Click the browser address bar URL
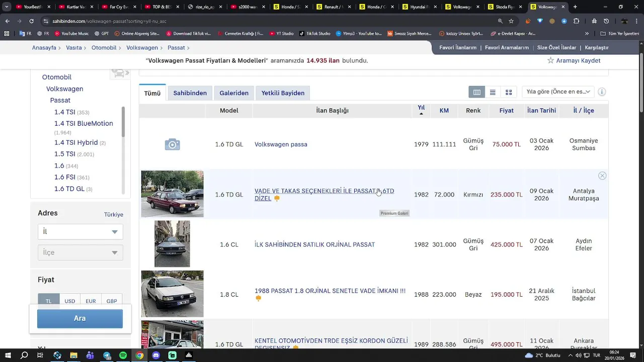644x362 pixels. [108, 21]
